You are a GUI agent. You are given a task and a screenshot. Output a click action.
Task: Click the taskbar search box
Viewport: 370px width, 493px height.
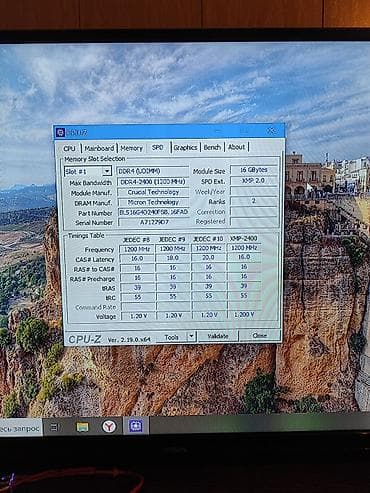pyautogui.click(x=21, y=428)
